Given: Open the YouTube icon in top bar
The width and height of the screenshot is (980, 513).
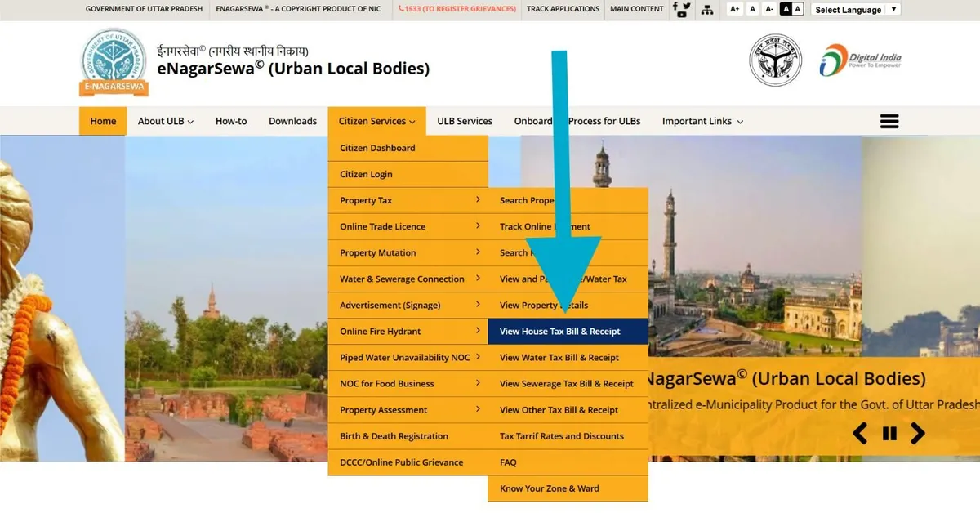Looking at the screenshot, I should point(681,15).
